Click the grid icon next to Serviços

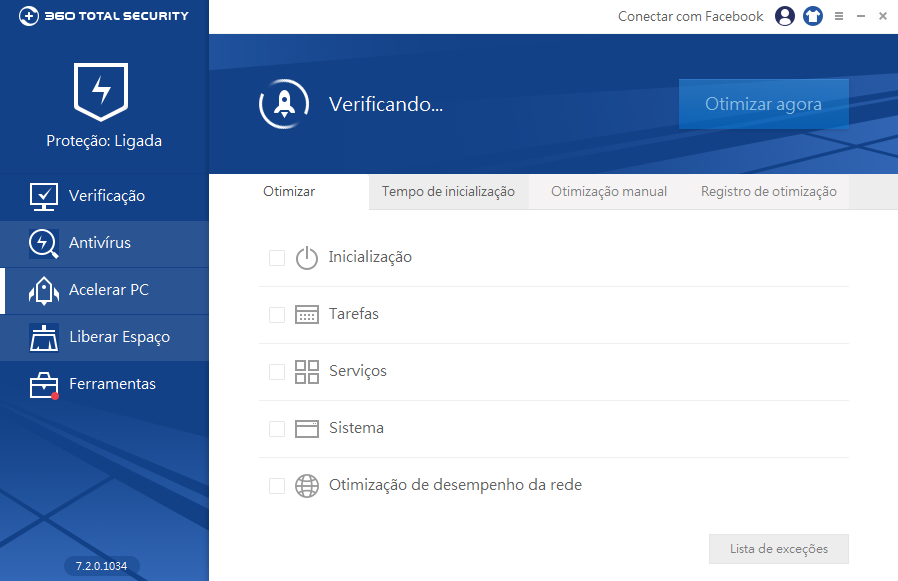[307, 371]
